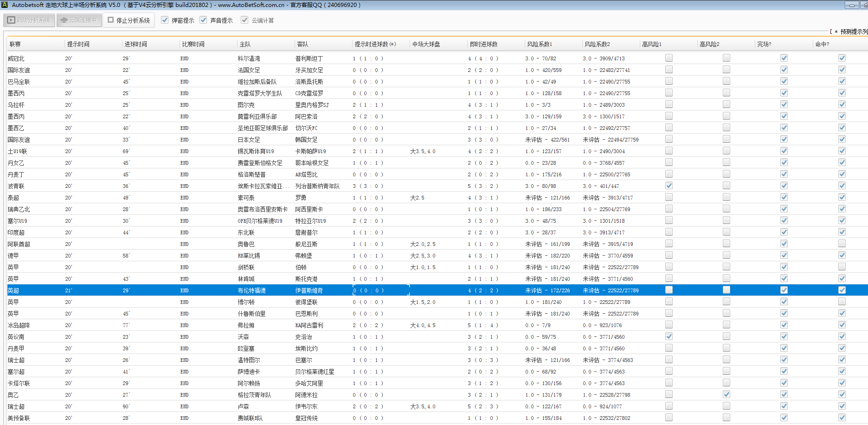Click the 主队 column header

[x=245, y=44]
